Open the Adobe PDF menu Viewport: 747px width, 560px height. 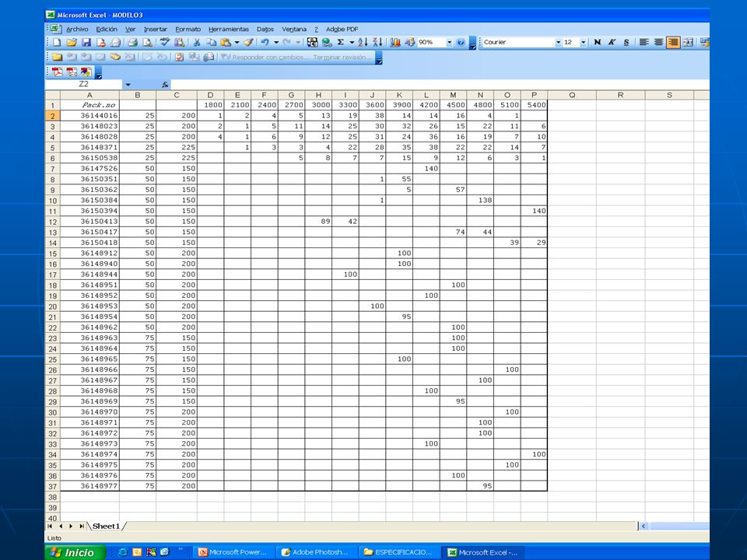[342, 29]
